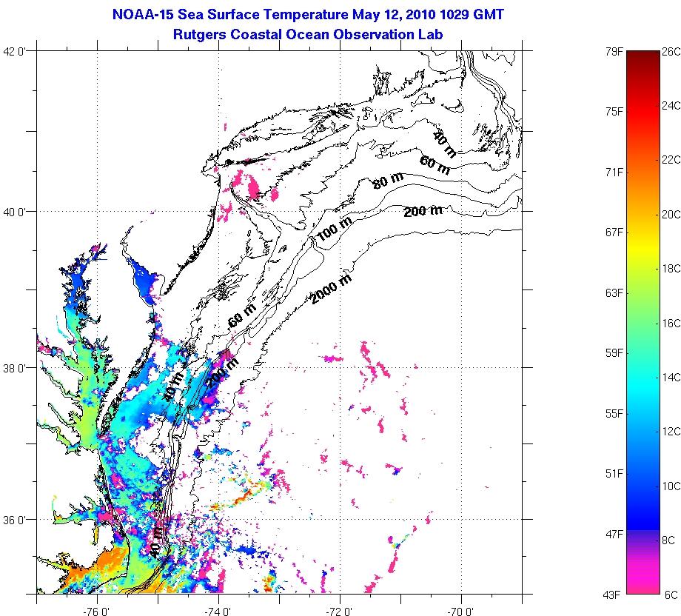681x616 pixels.
Task: Click the "59F" color bar label
Action: [614, 352]
